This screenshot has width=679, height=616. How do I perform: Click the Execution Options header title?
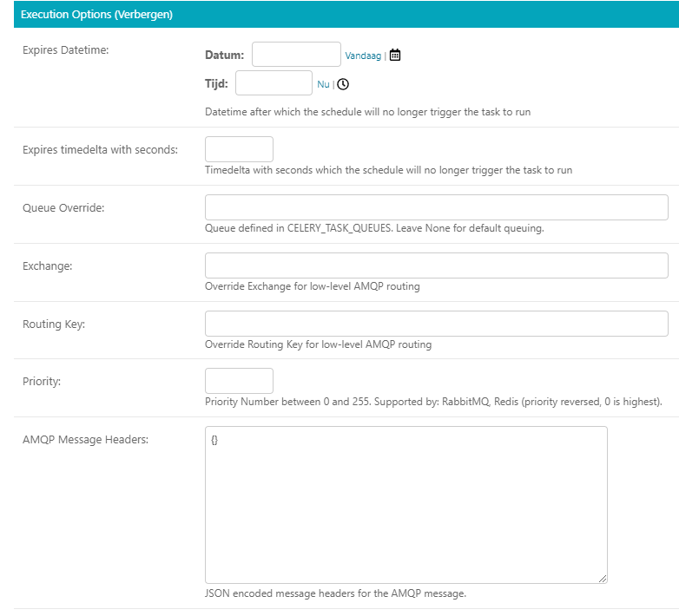pos(69,15)
